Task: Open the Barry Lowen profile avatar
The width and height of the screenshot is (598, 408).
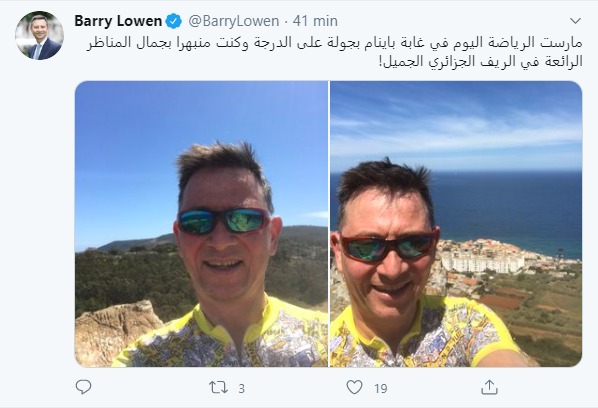Action: [x=39, y=35]
